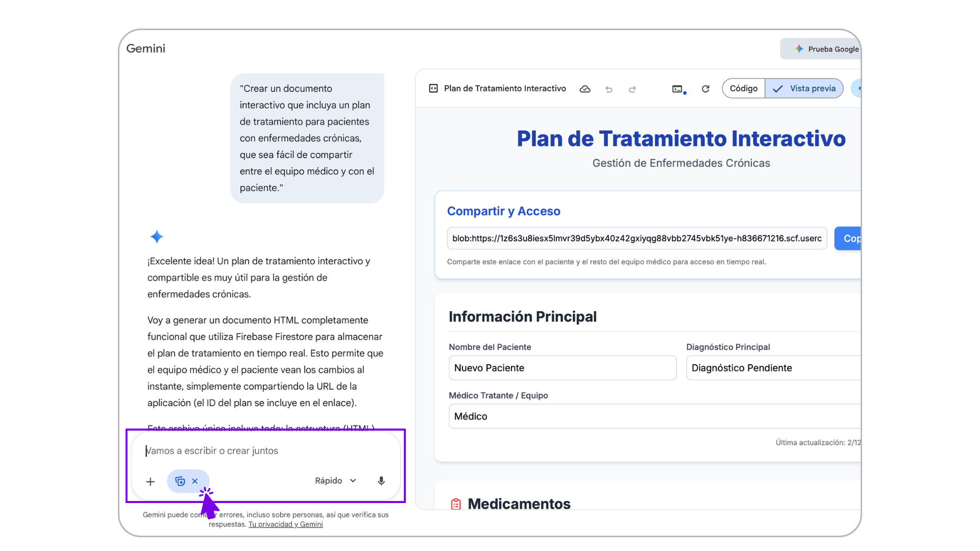
Task: Click the clipboard icon next to Medicamentos
Action: click(x=456, y=503)
